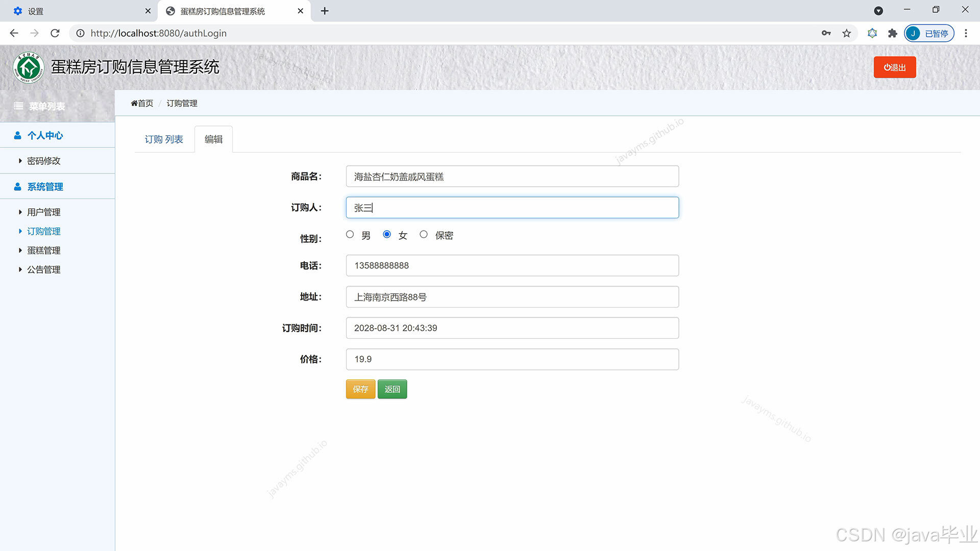Select the 保密 gender radio button
This screenshot has width=980, height=551.
[424, 235]
